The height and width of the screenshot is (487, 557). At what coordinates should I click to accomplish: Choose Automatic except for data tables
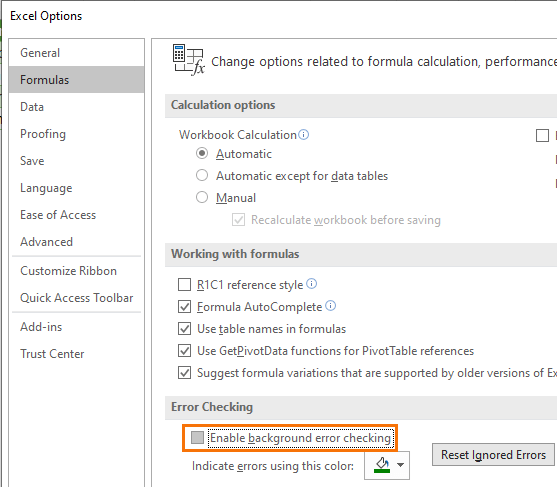click(202, 175)
